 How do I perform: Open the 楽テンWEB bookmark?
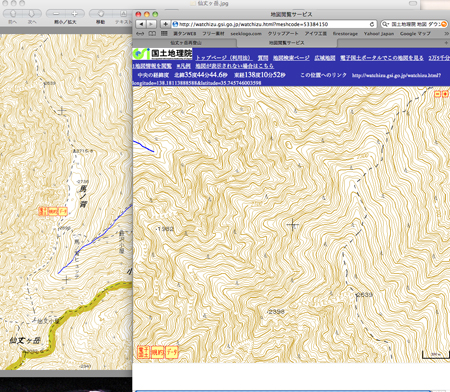tap(184, 34)
